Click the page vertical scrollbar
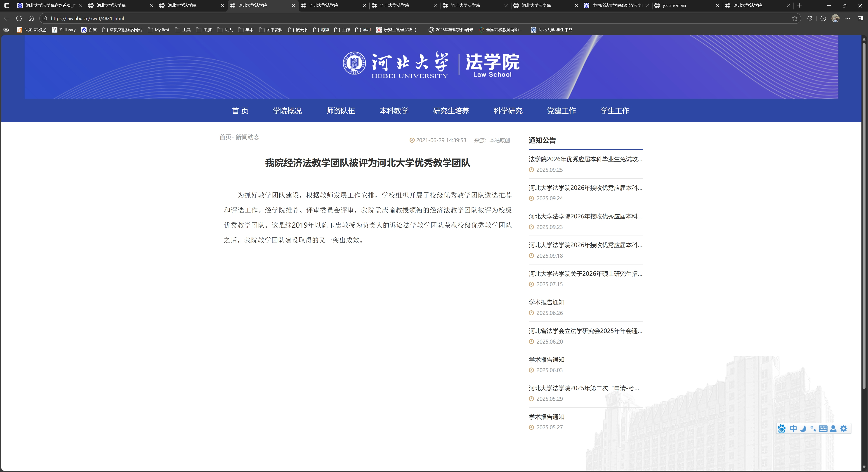Image resolution: width=868 pixels, height=472 pixels. [864, 216]
